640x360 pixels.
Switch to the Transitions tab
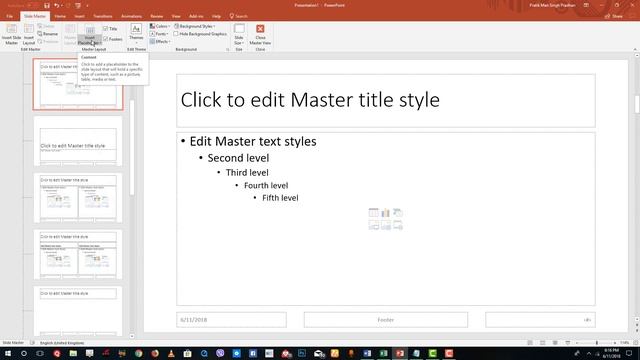103,16
